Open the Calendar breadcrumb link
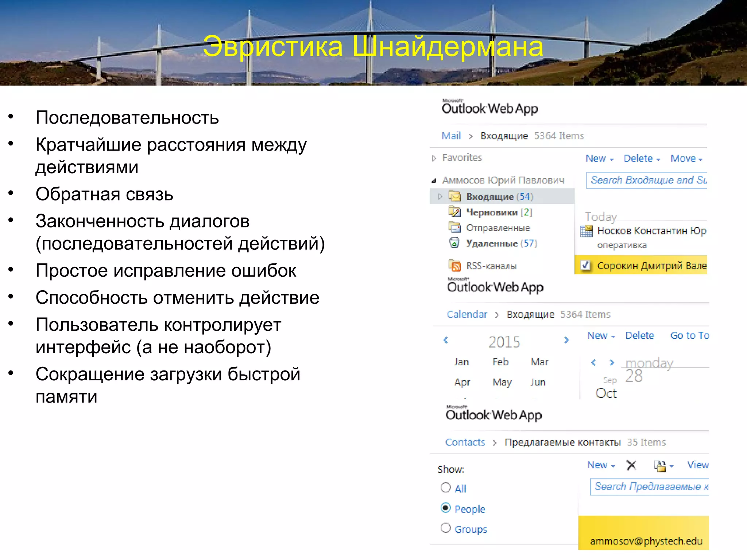 point(467,314)
